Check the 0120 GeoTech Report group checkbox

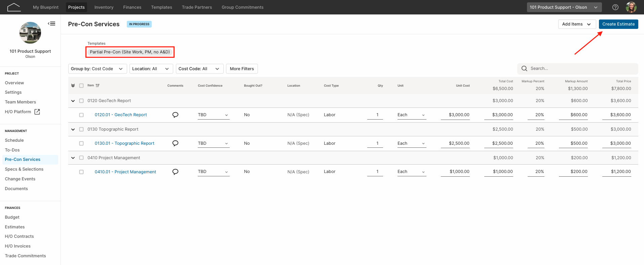[81, 101]
